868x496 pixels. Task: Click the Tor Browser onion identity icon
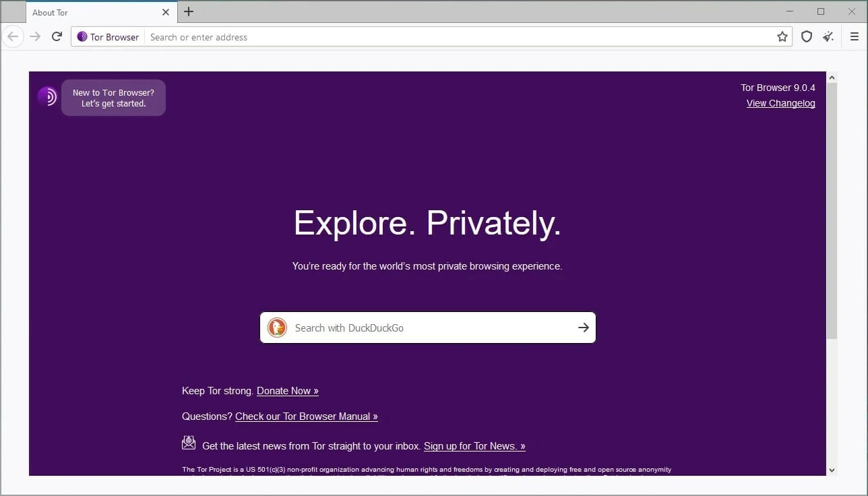[82, 37]
